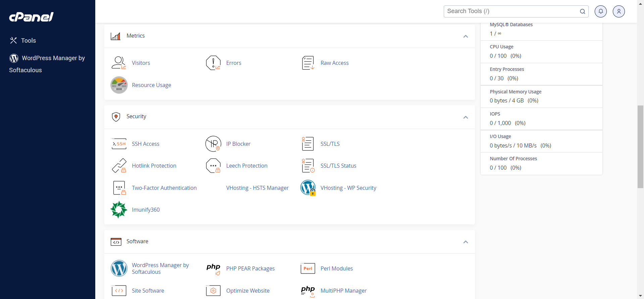Open Tools in the sidebar

coord(23,40)
